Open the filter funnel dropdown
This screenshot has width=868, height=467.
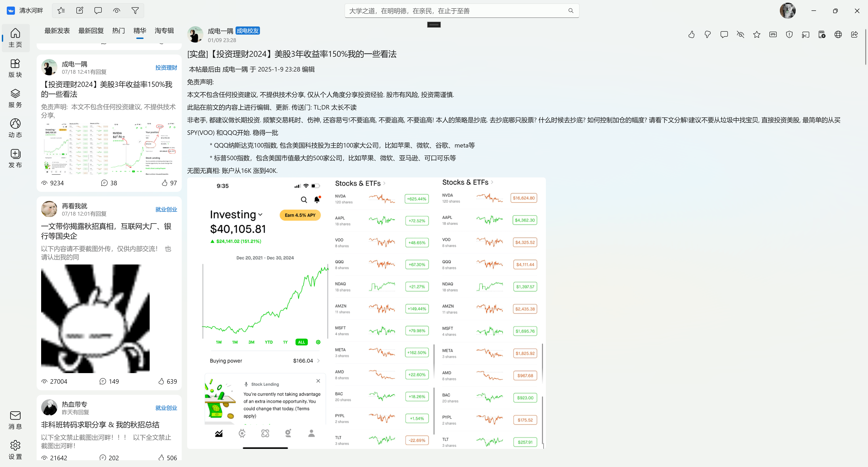pyautogui.click(x=135, y=10)
